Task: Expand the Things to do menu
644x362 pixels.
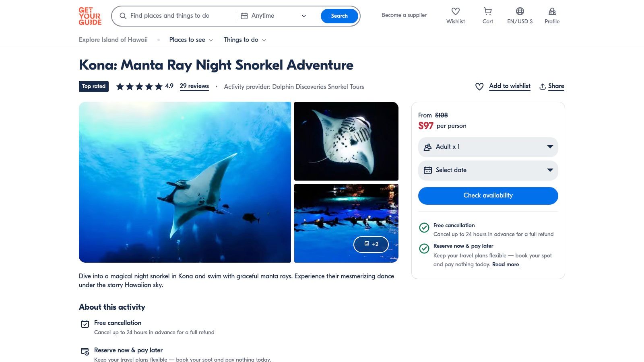Action: [x=245, y=40]
